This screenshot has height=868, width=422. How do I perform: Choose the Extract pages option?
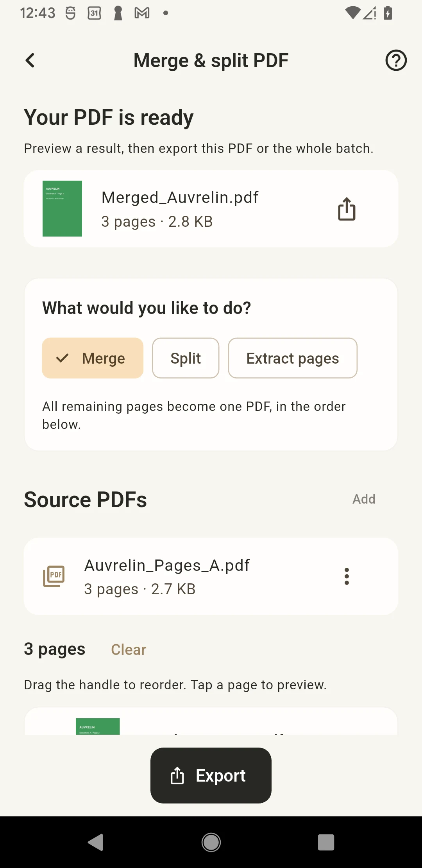pos(293,358)
